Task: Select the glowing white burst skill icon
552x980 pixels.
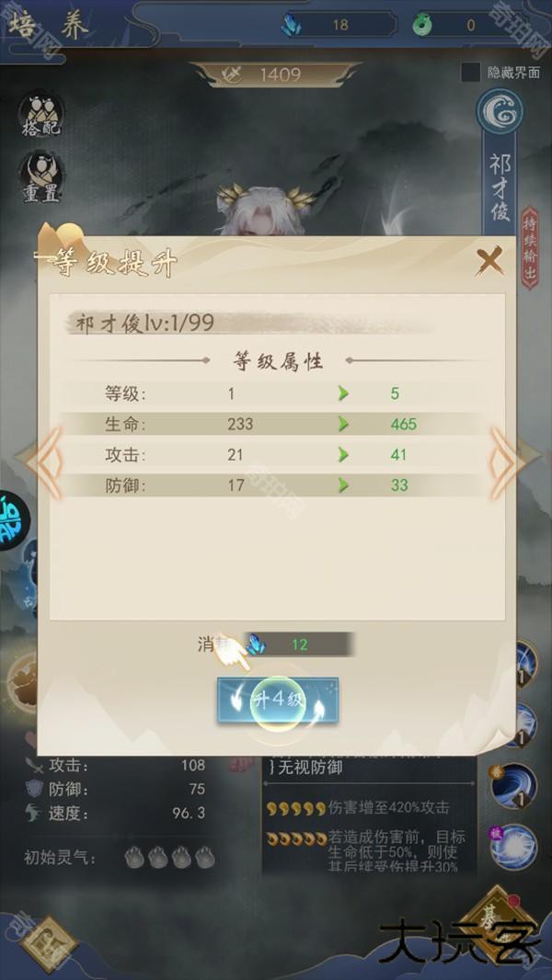Action: tap(513, 847)
